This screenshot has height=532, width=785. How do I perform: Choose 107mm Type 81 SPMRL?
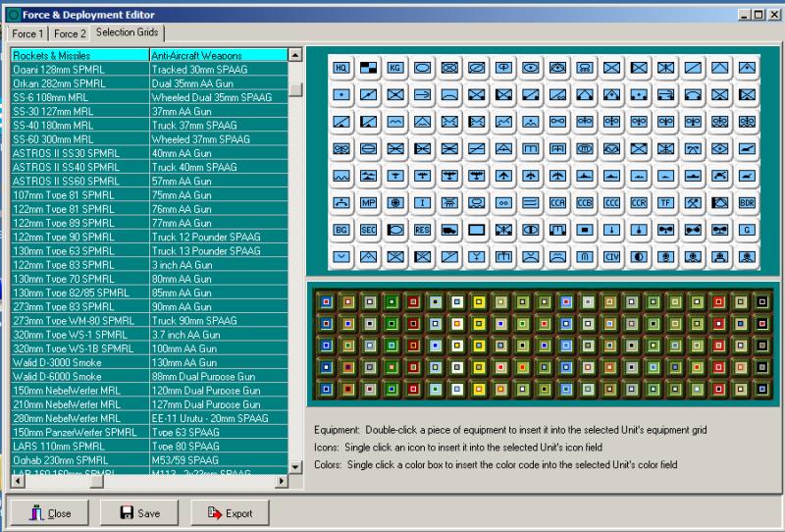pyautogui.click(x=80, y=195)
